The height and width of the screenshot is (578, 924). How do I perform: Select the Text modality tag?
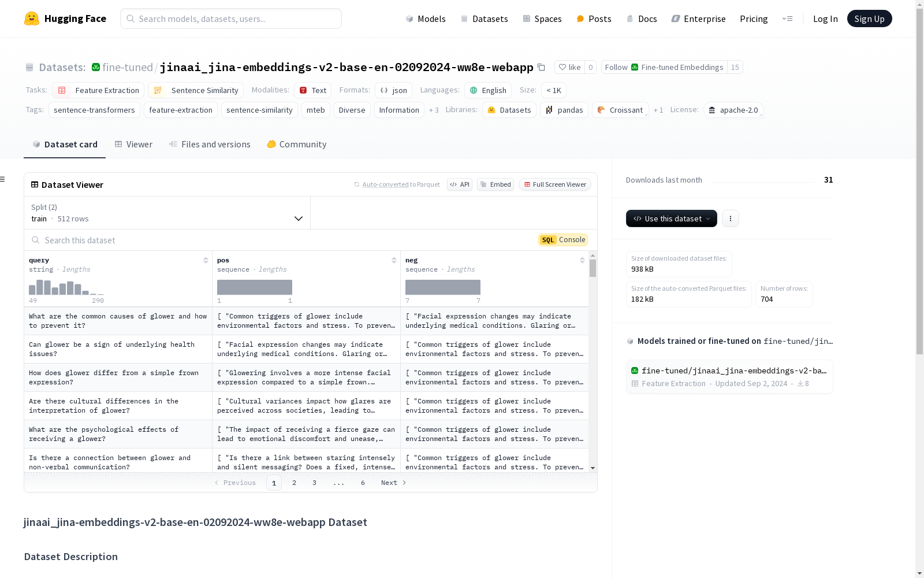tap(313, 90)
